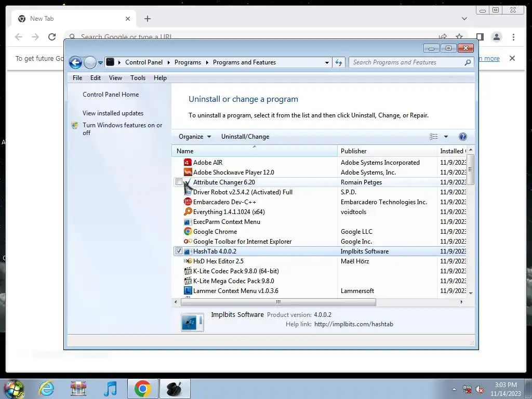Open the Edit menu
532x399 pixels.
[x=96, y=78]
